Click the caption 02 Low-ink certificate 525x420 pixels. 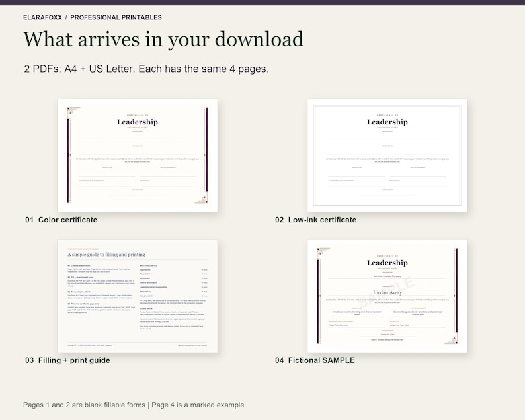pyautogui.click(x=316, y=220)
